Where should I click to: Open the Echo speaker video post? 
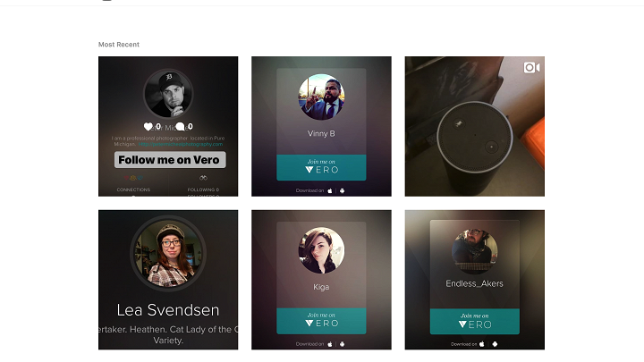tap(474, 134)
